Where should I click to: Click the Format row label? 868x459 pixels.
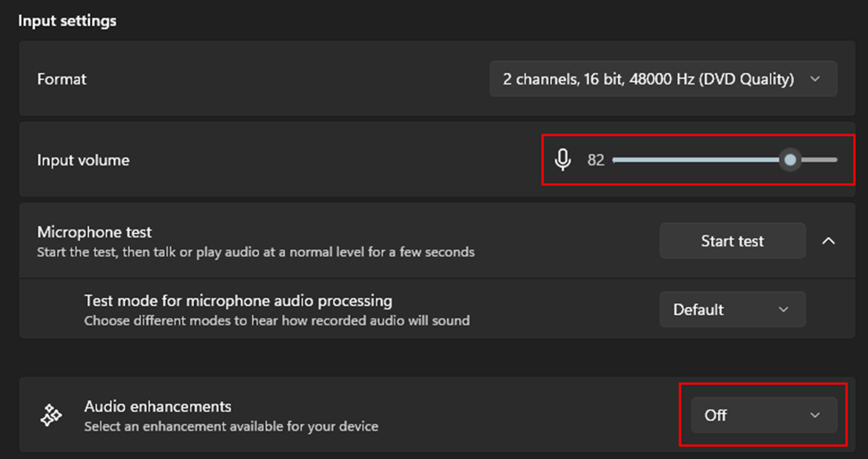point(61,79)
